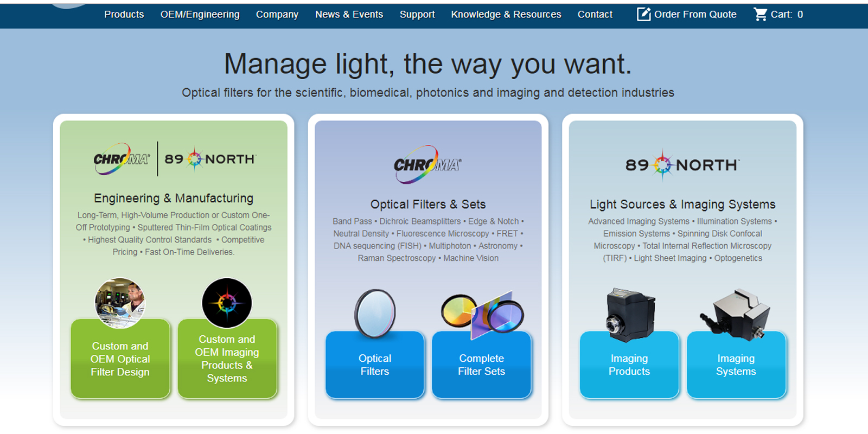Select the Optical Filters blue button
This screenshot has width=868, height=434.
pos(375,365)
